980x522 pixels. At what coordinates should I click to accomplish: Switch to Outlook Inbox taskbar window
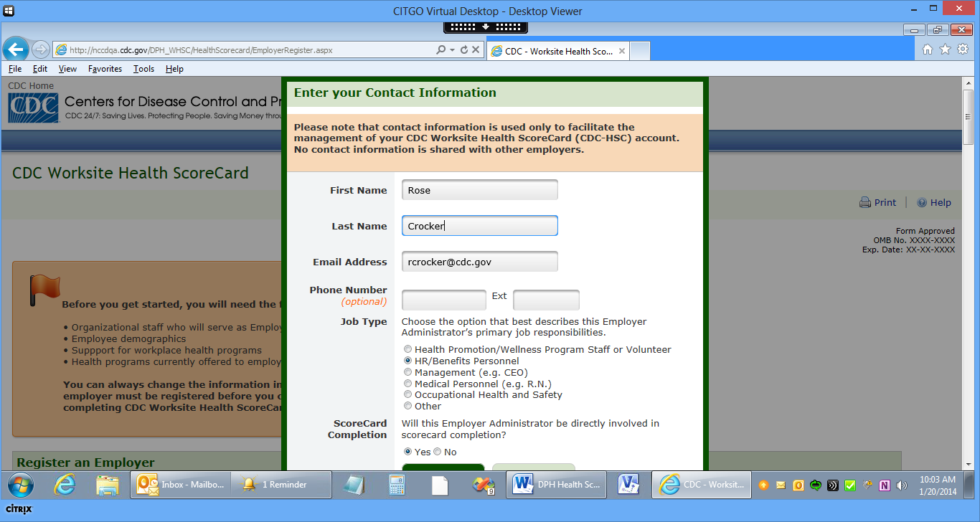click(x=180, y=485)
